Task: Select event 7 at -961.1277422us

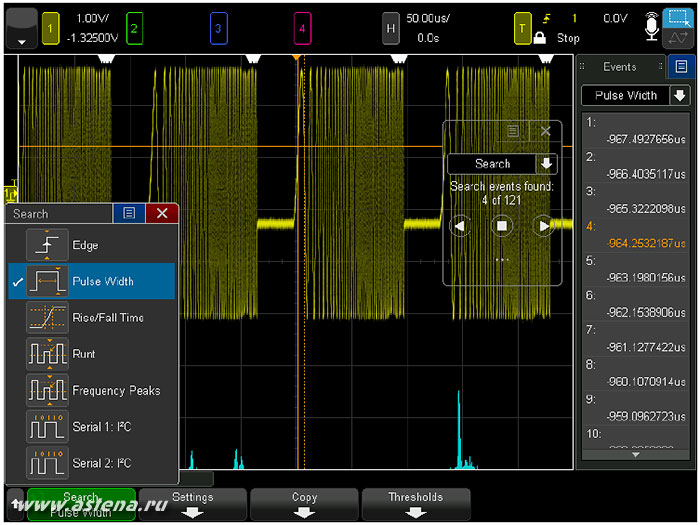Action: point(636,339)
